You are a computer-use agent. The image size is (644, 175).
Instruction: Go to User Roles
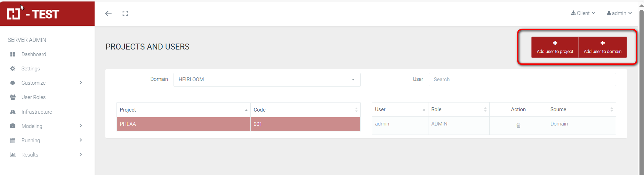[33, 97]
